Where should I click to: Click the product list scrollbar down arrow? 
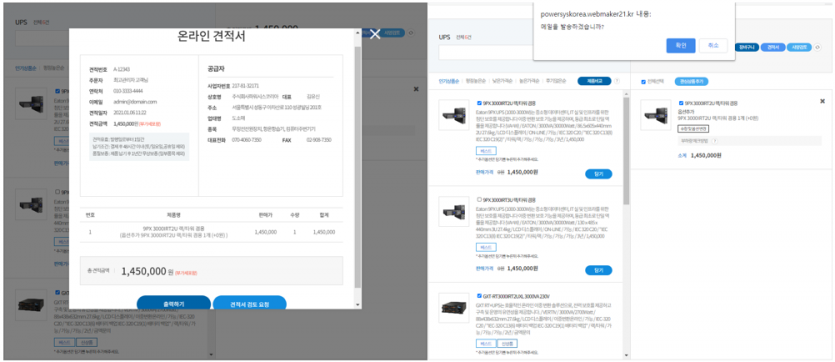[x=627, y=356]
